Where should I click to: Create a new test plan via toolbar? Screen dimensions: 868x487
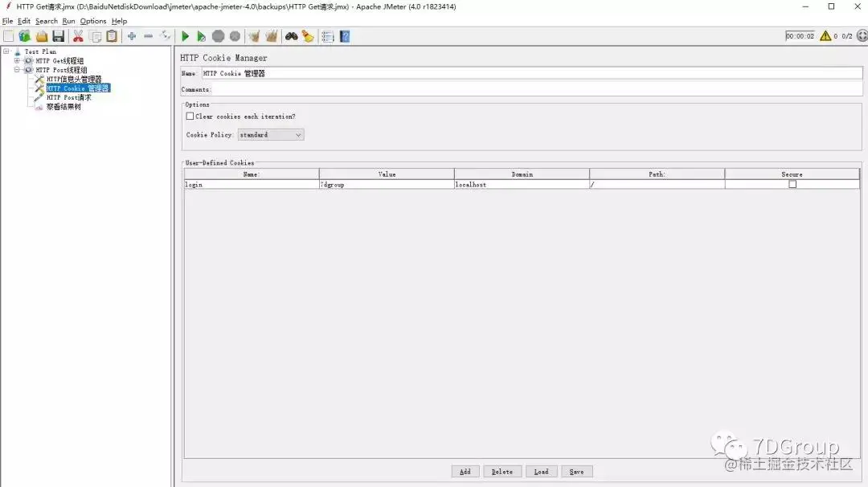click(8, 36)
